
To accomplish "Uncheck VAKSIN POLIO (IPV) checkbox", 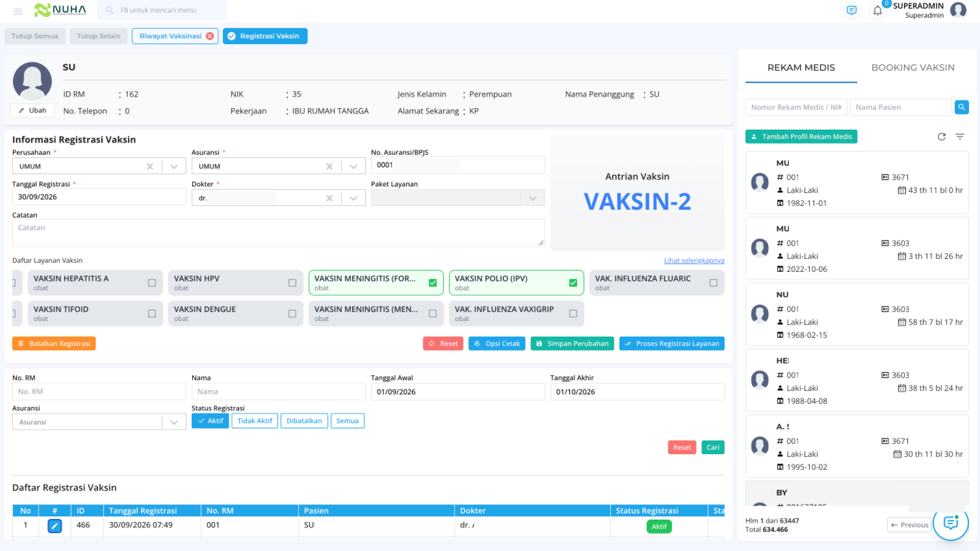I will point(573,283).
